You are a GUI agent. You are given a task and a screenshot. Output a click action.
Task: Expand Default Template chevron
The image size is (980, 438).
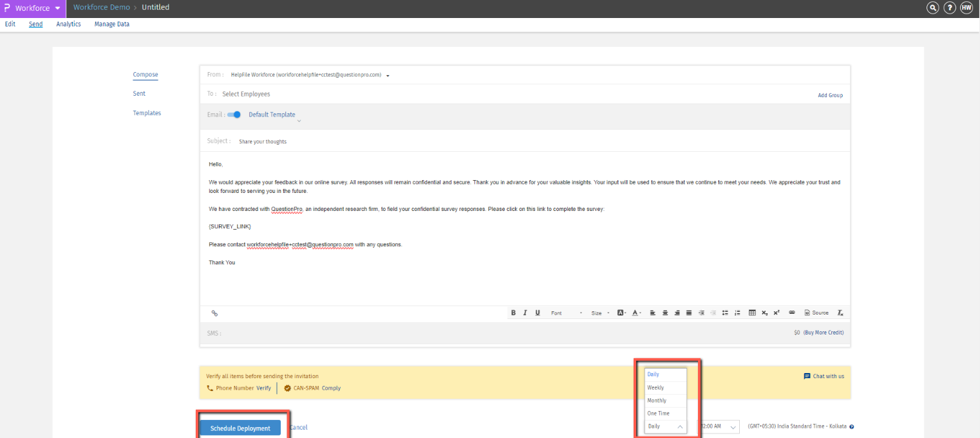(299, 121)
